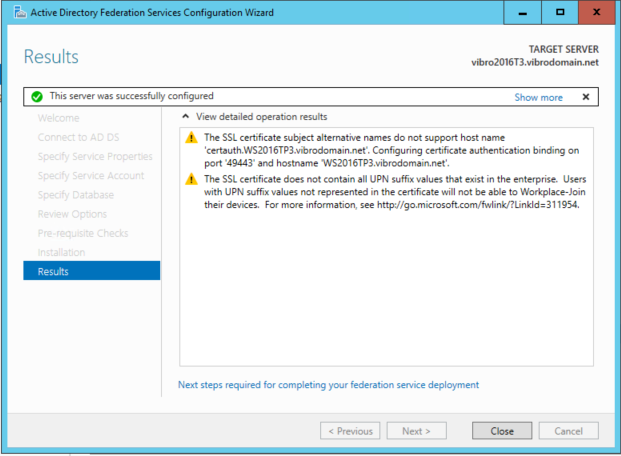The height and width of the screenshot is (456, 621).
Task: Click the Previous button
Action: click(350, 431)
